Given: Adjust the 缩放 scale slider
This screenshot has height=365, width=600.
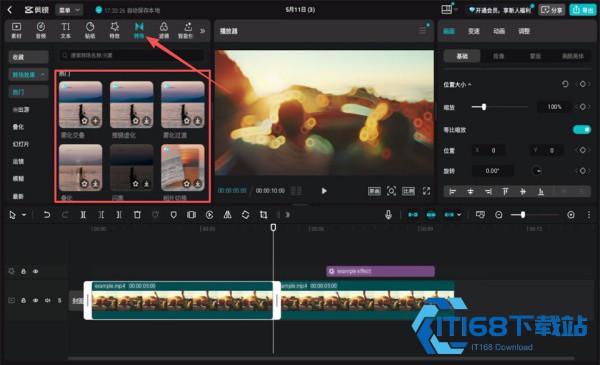Looking at the screenshot, I should (x=499, y=107).
